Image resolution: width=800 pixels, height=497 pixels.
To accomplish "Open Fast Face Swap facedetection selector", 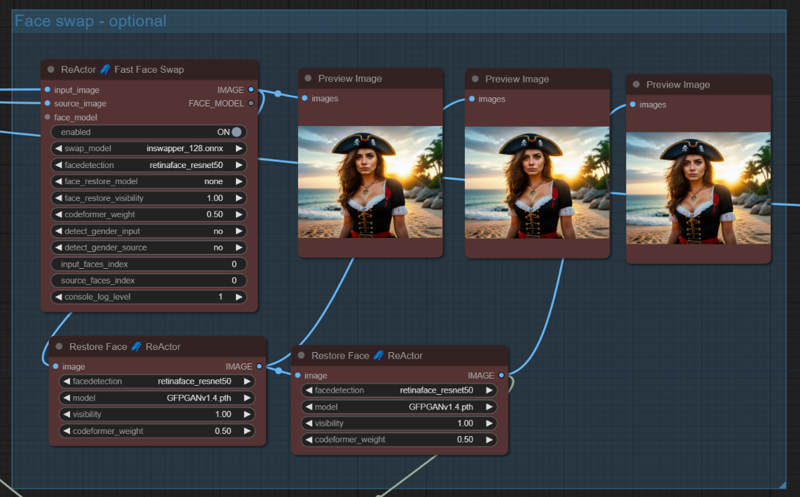I will 149,165.
